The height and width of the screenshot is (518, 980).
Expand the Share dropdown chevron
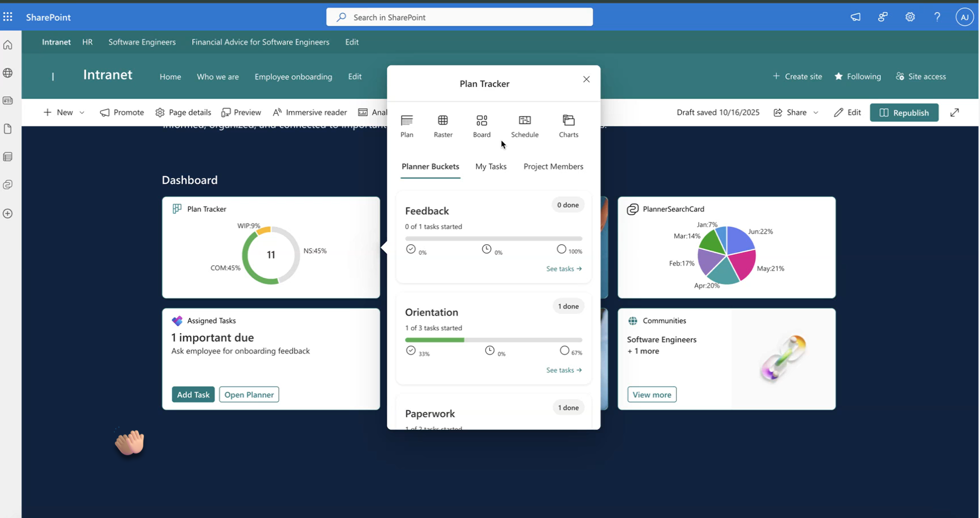(815, 112)
